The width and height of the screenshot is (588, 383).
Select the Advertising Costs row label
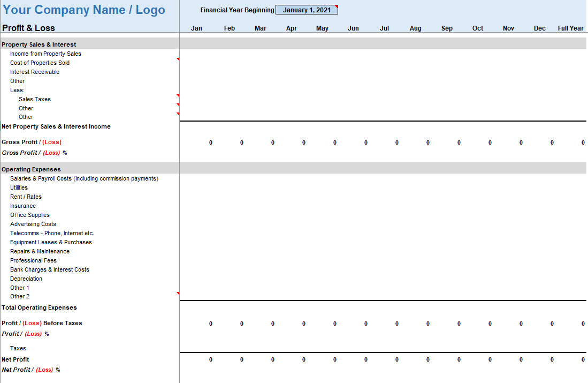pyautogui.click(x=33, y=224)
